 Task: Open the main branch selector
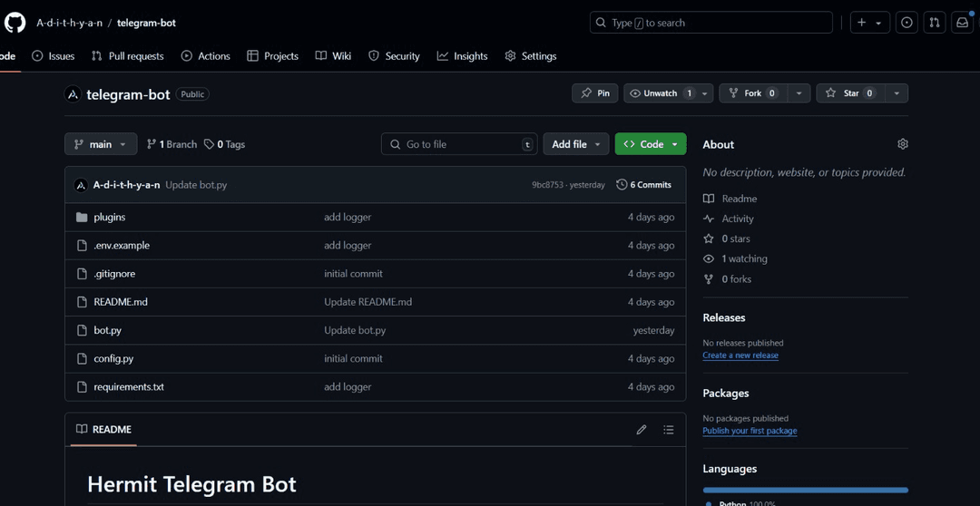pos(100,144)
